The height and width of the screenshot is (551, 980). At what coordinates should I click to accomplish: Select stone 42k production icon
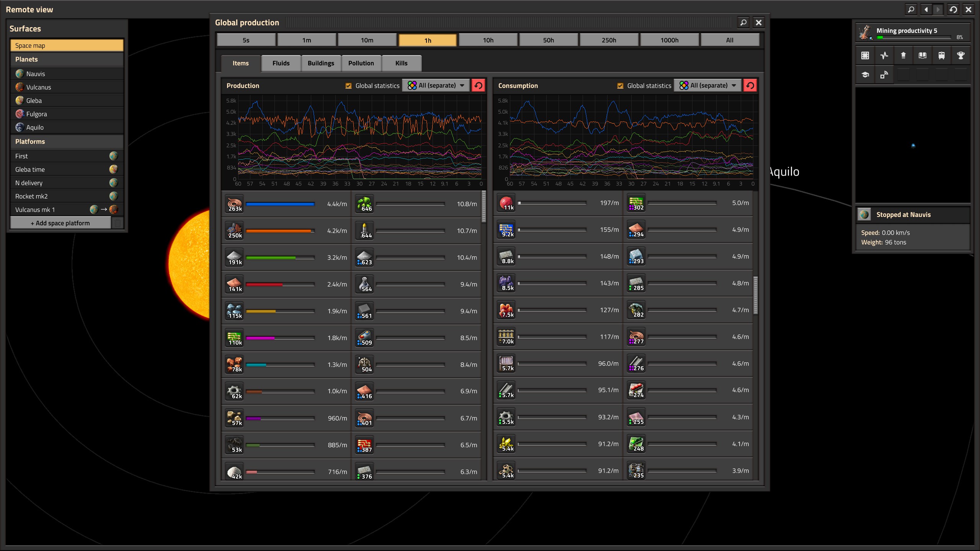(x=234, y=472)
